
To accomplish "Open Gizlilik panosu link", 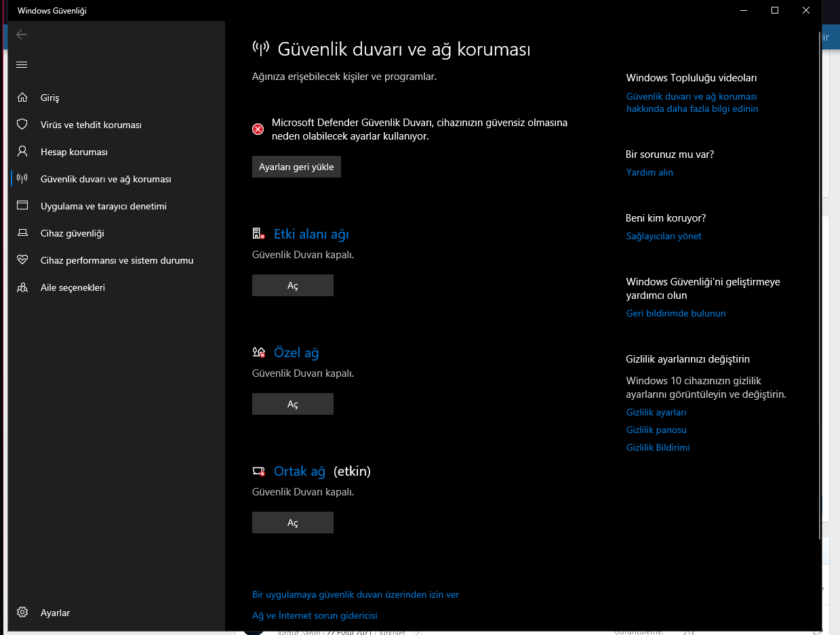I will (656, 430).
